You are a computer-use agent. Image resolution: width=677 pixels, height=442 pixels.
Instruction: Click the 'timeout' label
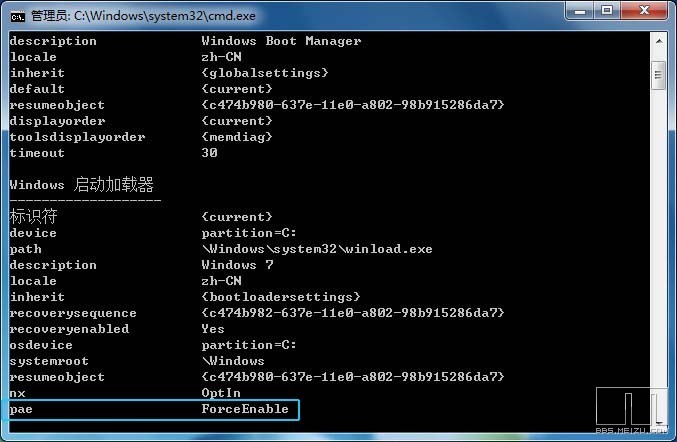(x=37, y=153)
